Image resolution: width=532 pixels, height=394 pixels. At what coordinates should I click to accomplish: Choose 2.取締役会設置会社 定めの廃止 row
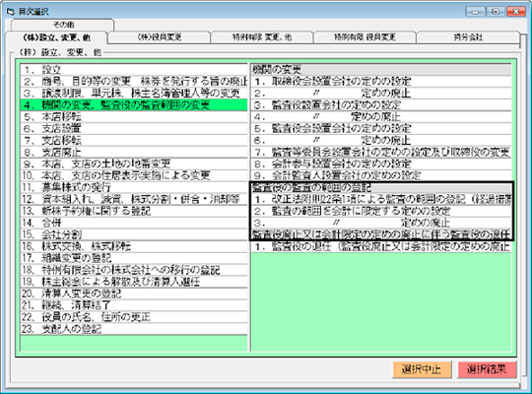click(381, 93)
